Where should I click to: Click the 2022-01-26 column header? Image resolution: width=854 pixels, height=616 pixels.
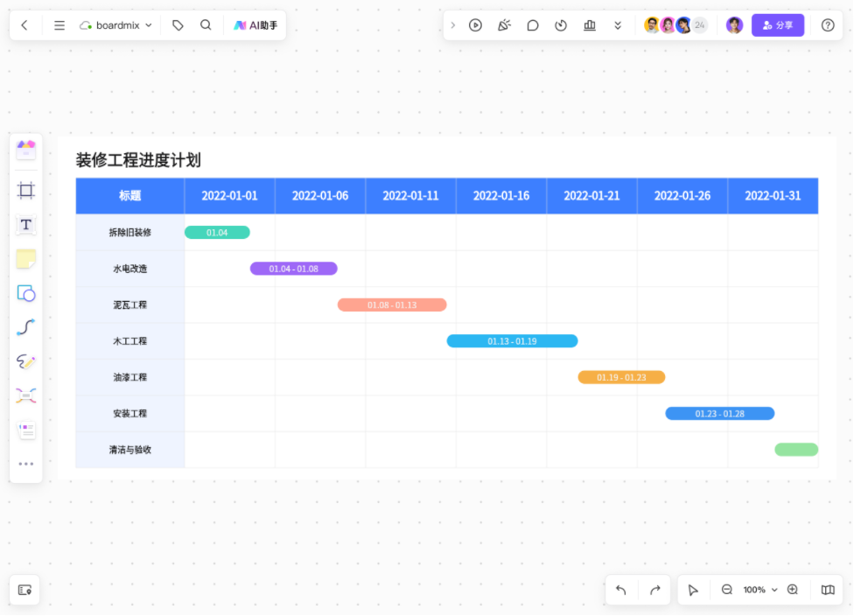coord(682,196)
